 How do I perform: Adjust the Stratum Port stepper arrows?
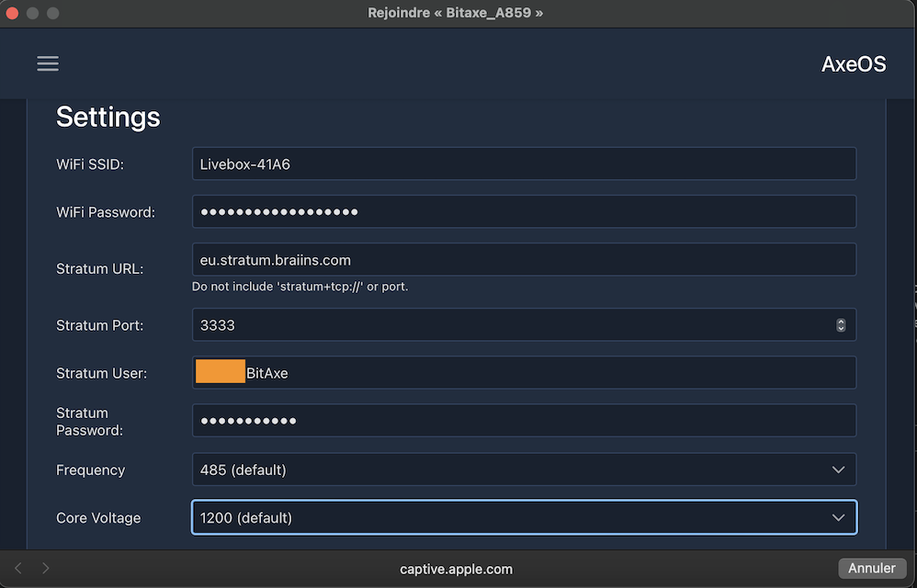[x=841, y=325]
